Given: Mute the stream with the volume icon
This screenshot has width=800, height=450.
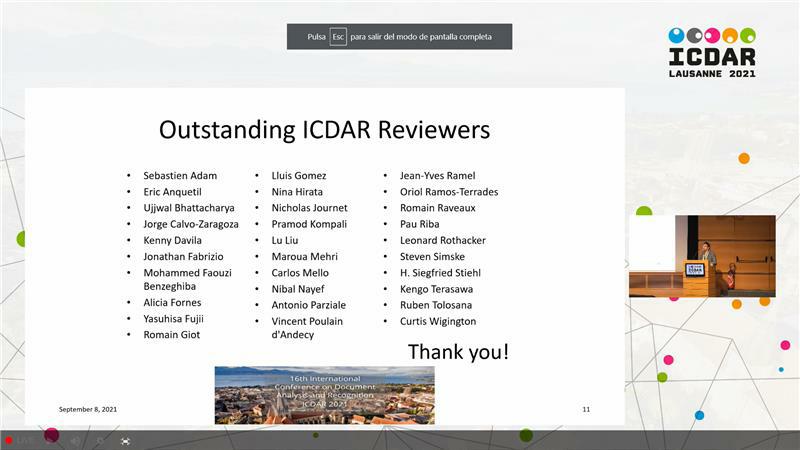Looking at the screenshot, I should (76, 441).
